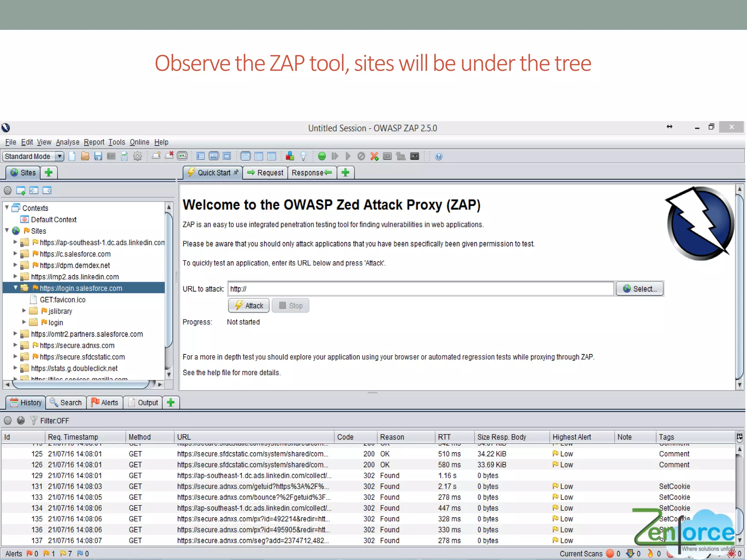Switch to the Request tab
This screenshot has width=747, height=560.
[x=265, y=172]
